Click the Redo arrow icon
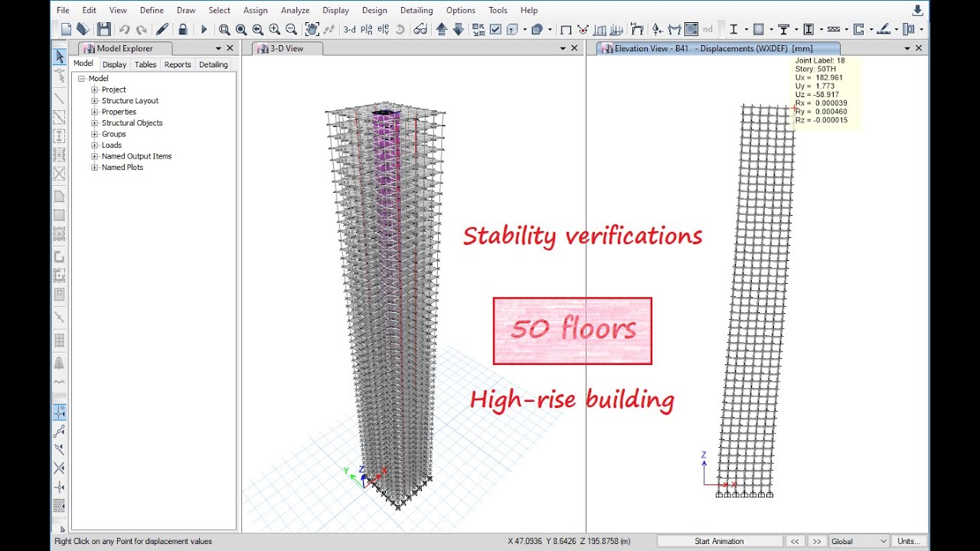Image resolution: width=980 pixels, height=551 pixels. (x=142, y=29)
